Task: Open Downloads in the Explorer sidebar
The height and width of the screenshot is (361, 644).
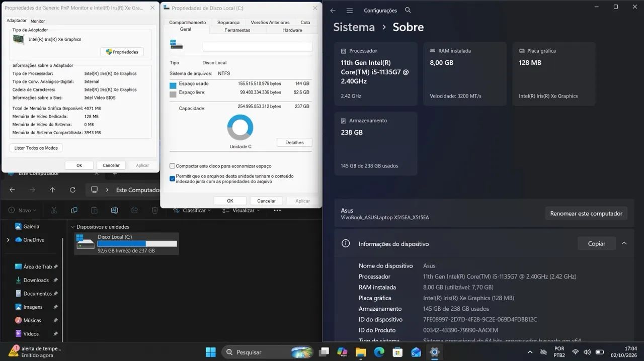Action: click(x=36, y=280)
